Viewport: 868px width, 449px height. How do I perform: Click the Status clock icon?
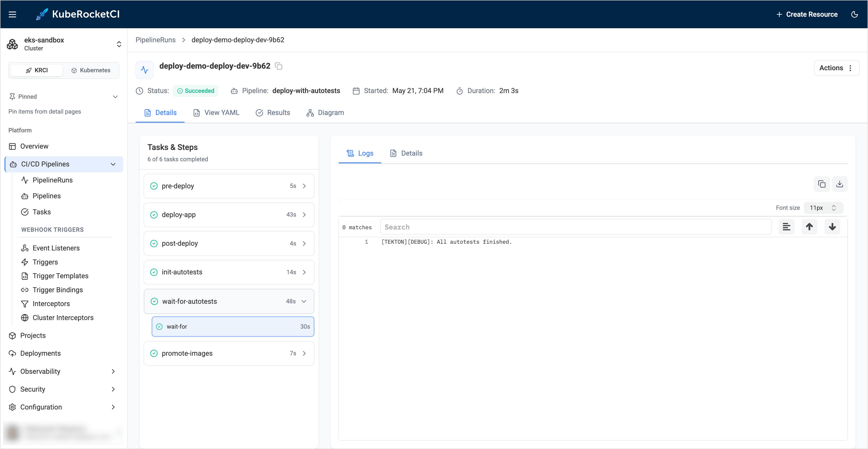140,91
